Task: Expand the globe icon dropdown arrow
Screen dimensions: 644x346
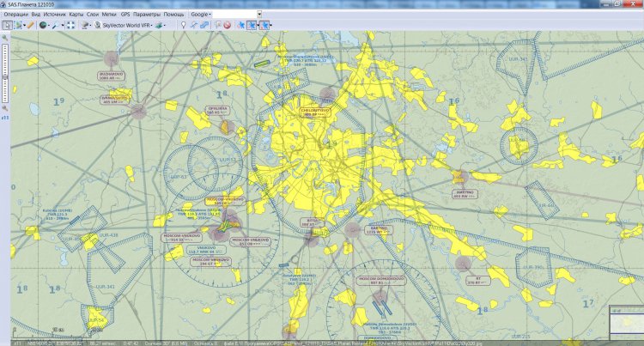Action: click(x=49, y=26)
